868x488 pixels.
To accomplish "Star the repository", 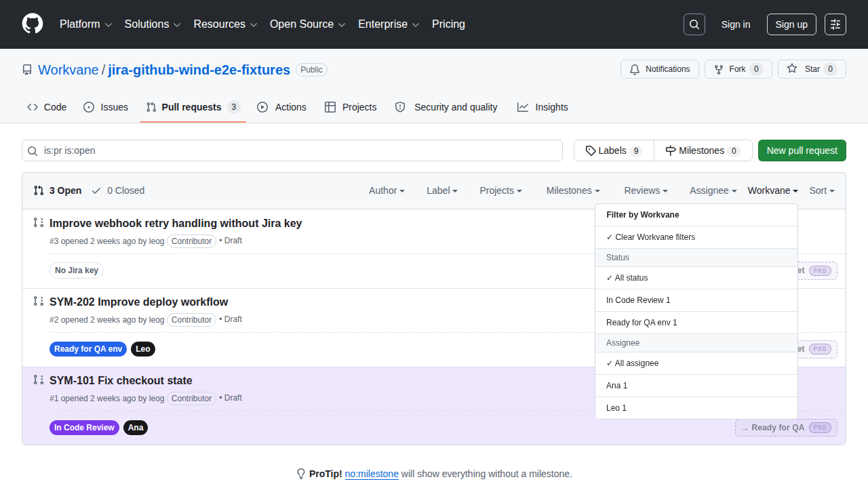I will coord(812,69).
